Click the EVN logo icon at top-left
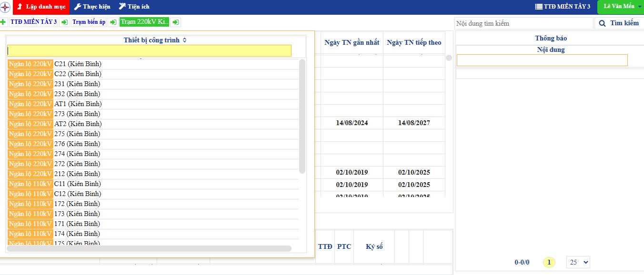The image size is (644, 275). pos(6,7)
